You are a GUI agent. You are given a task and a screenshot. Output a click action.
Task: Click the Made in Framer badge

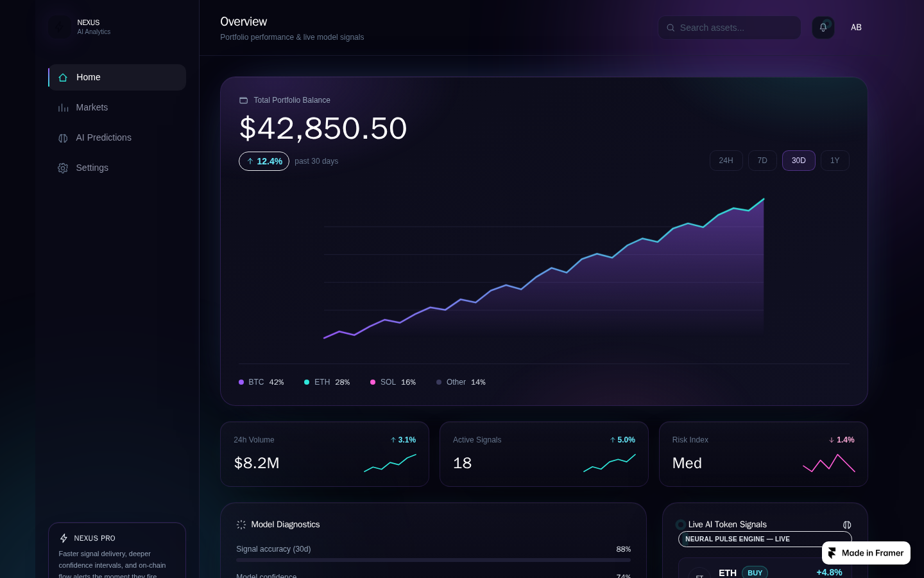point(866,553)
